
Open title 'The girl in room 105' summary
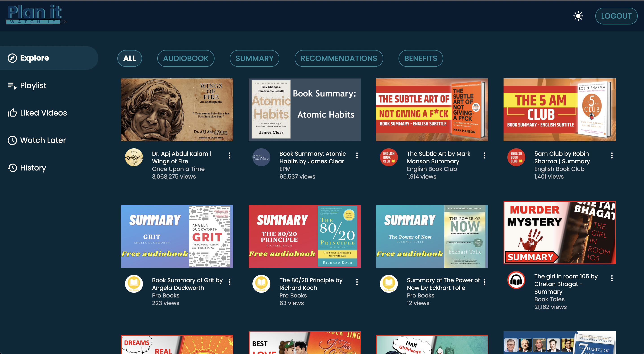pyautogui.click(x=566, y=284)
